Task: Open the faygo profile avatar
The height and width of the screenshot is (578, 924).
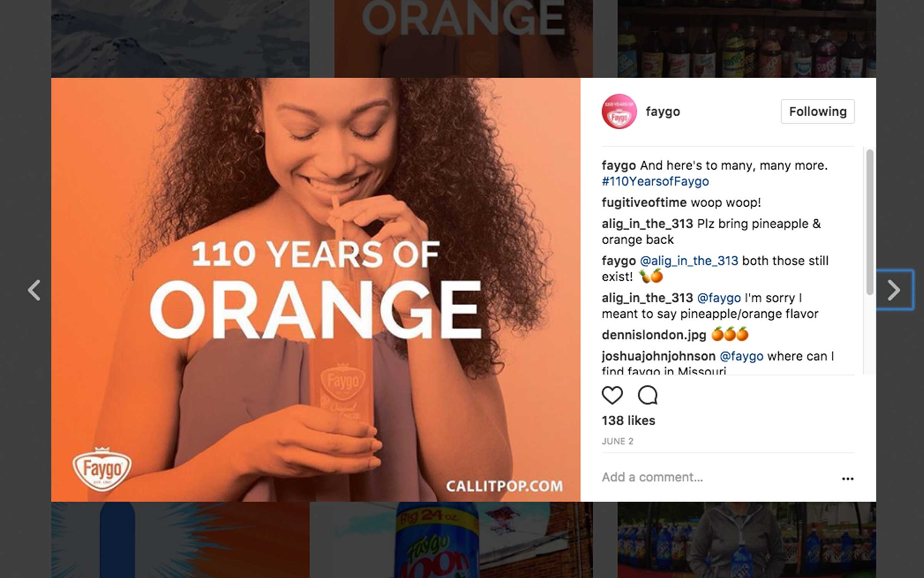Action: [x=619, y=111]
